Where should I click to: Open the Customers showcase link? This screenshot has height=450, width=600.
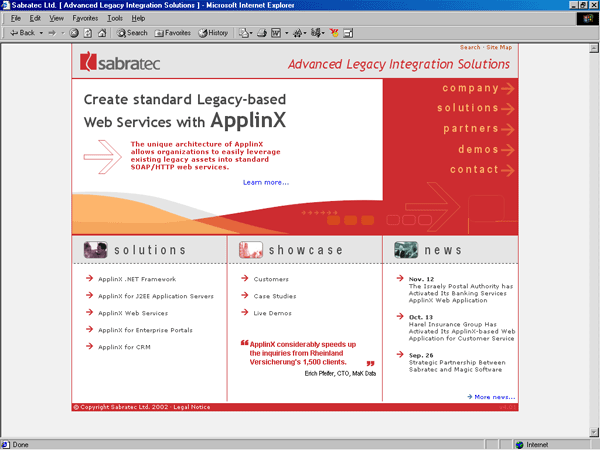(x=271, y=279)
